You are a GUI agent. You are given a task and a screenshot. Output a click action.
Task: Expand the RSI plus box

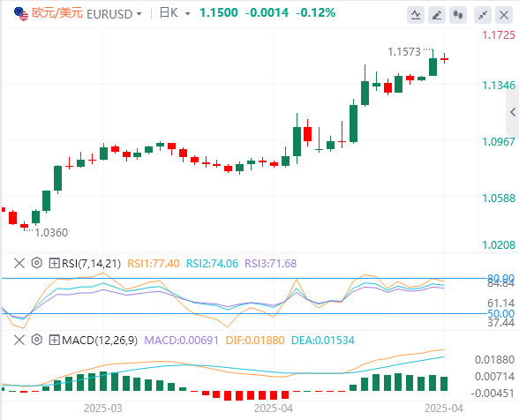54,264
